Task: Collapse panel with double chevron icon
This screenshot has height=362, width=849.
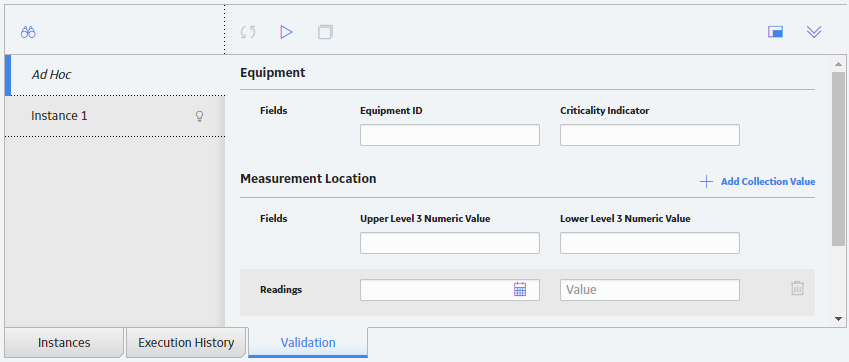Action: point(814,32)
